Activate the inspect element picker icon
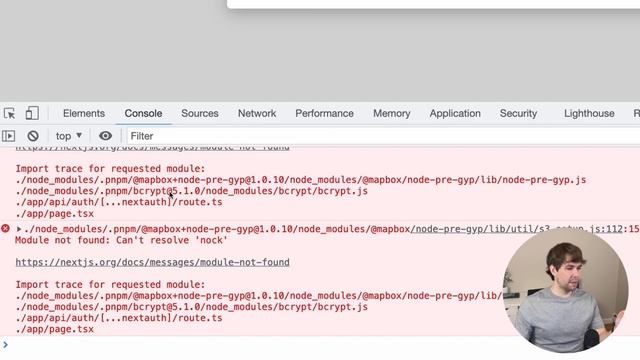 click(x=9, y=113)
